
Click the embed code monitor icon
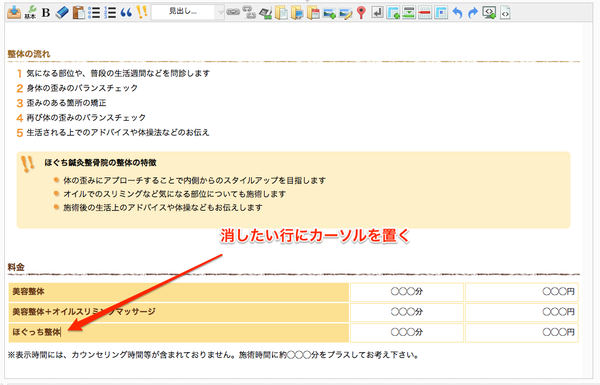coord(489,13)
